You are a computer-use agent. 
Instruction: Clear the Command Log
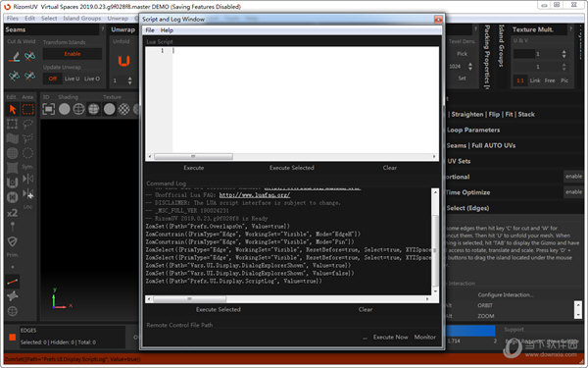tap(366, 309)
